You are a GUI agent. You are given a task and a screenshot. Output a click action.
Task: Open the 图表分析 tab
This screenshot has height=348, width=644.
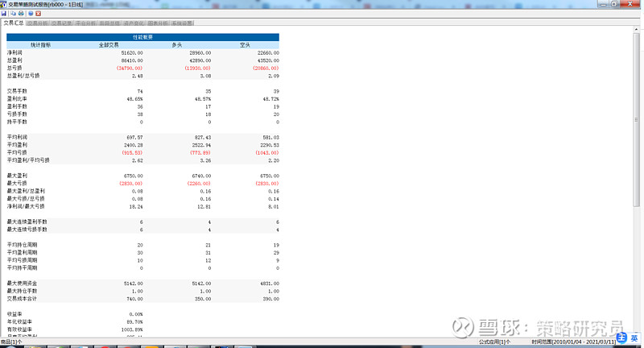(x=158, y=23)
